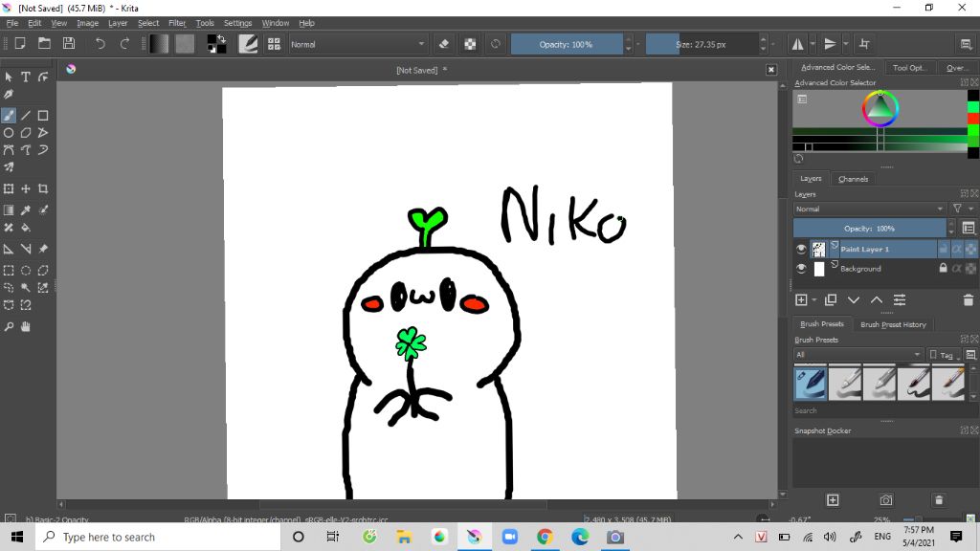Select the Color Sampler eyedropper tool
The height and width of the screenshot is (551, 980).
pos(26,210)
